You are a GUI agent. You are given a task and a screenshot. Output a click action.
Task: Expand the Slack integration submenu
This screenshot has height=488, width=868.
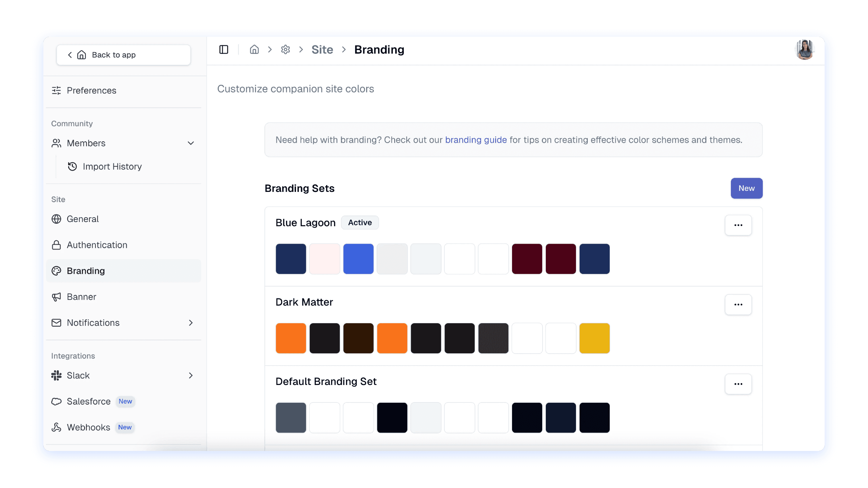(191, 375)
